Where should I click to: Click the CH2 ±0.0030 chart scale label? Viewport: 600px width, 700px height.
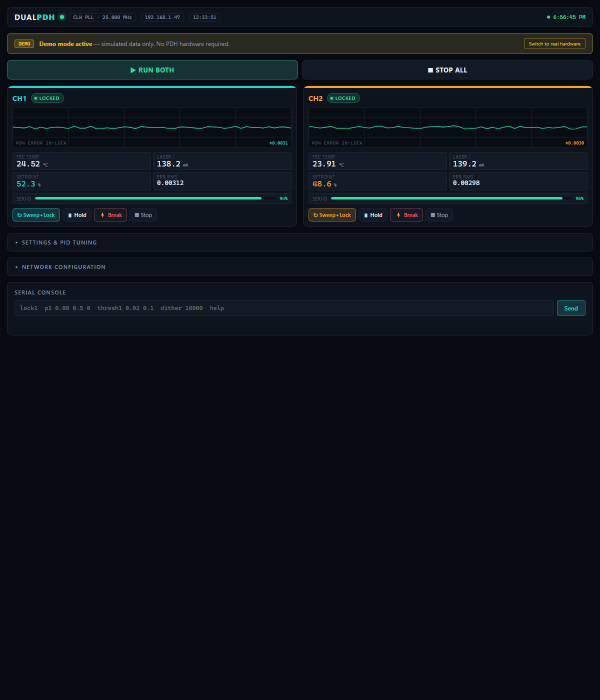[x=574, y=143]
